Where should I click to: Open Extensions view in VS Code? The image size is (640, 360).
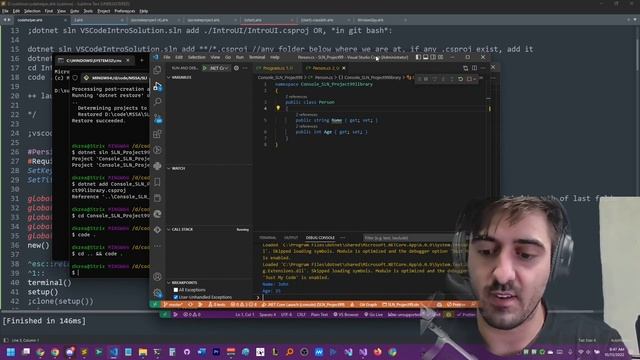coord(157,134)
